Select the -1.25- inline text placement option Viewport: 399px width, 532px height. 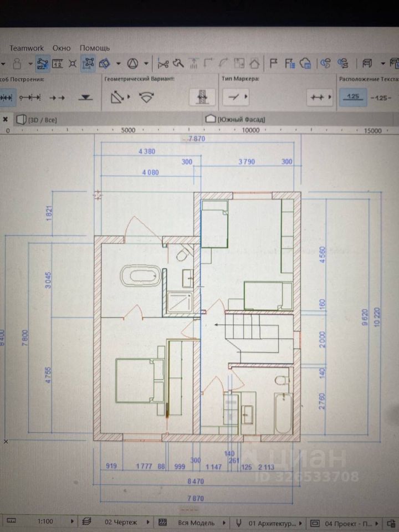(x=381, y=98)
